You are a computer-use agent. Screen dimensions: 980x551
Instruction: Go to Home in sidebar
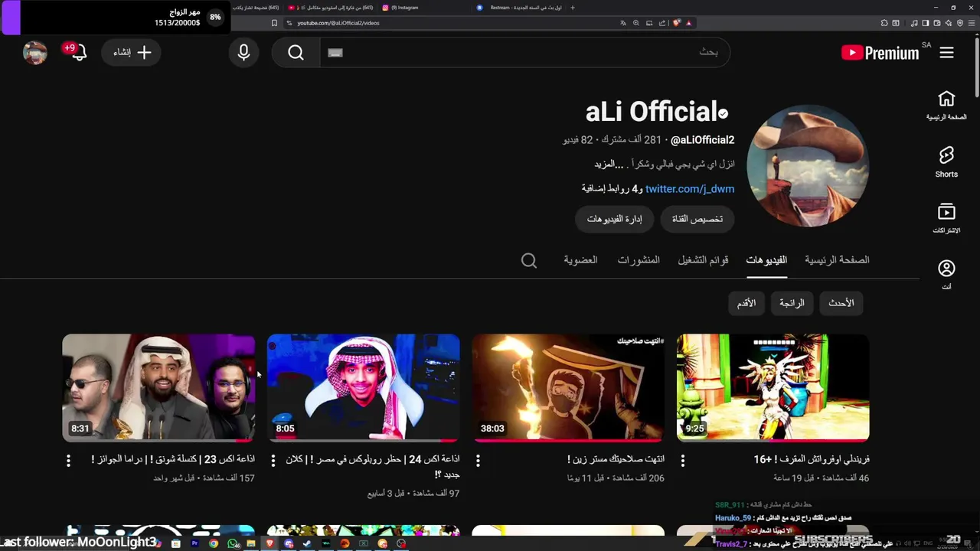[946, 105]
